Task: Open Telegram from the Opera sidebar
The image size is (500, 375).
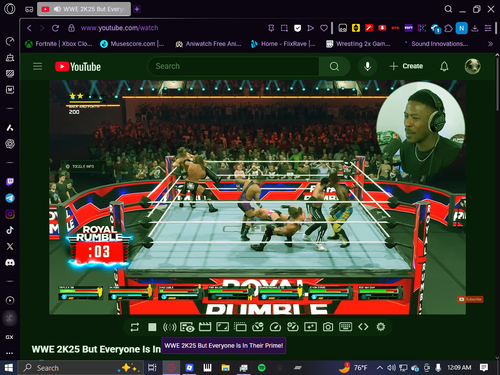Action: coord(10,198)
